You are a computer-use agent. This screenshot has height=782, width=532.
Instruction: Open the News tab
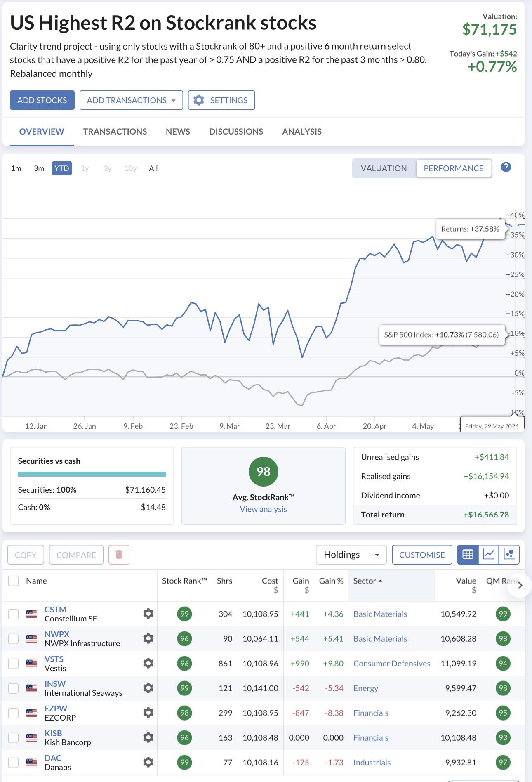(x=178, y=132)
